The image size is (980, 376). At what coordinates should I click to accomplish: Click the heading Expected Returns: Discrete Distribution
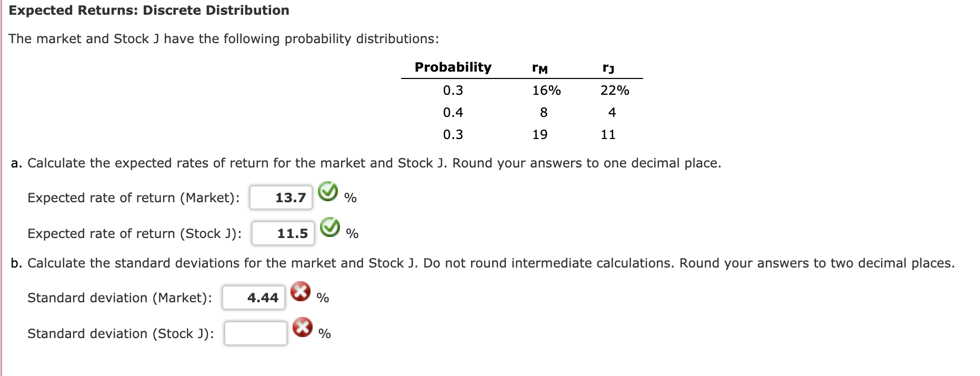(x=149, y=10)
